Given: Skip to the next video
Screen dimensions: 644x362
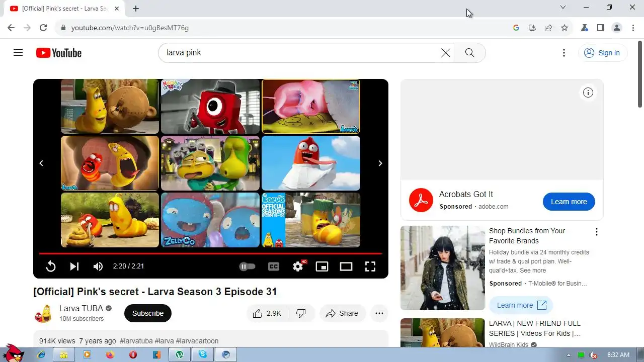Looking at the screenshot, I should tap(74, 266).
